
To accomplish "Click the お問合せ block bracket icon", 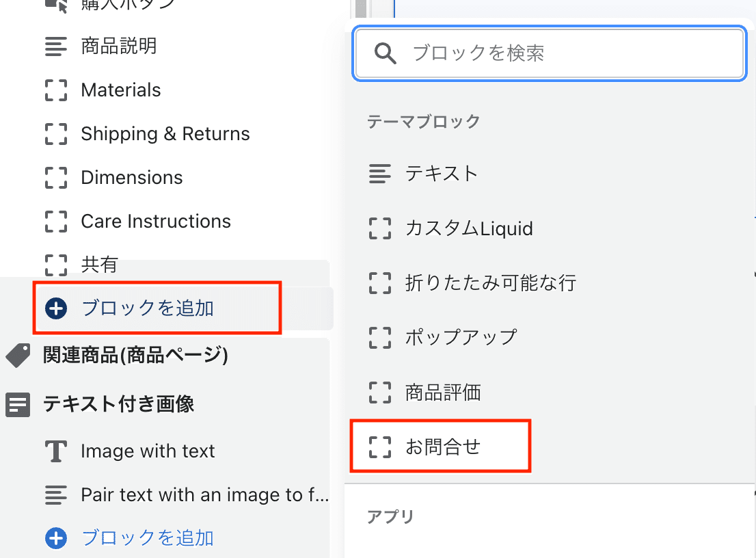I will [380, 447].
